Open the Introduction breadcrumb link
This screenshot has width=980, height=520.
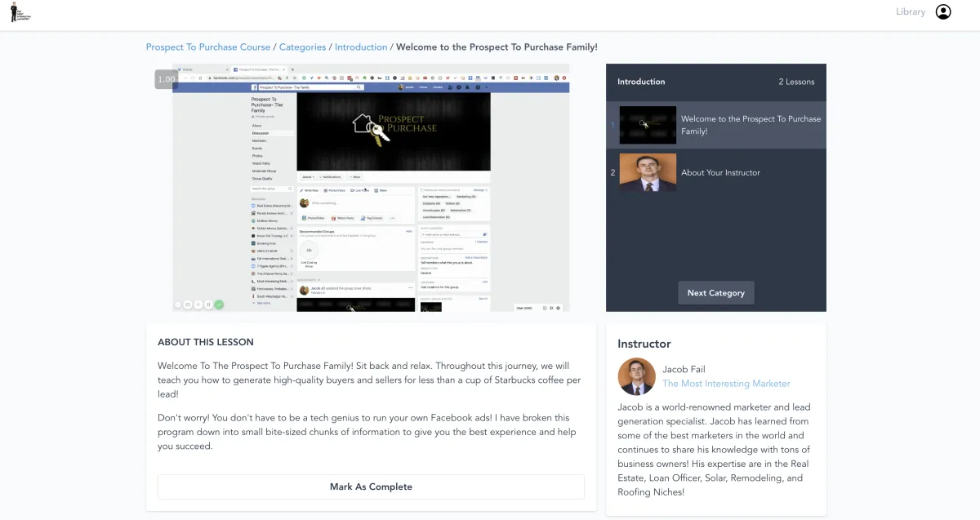point(361,47)
